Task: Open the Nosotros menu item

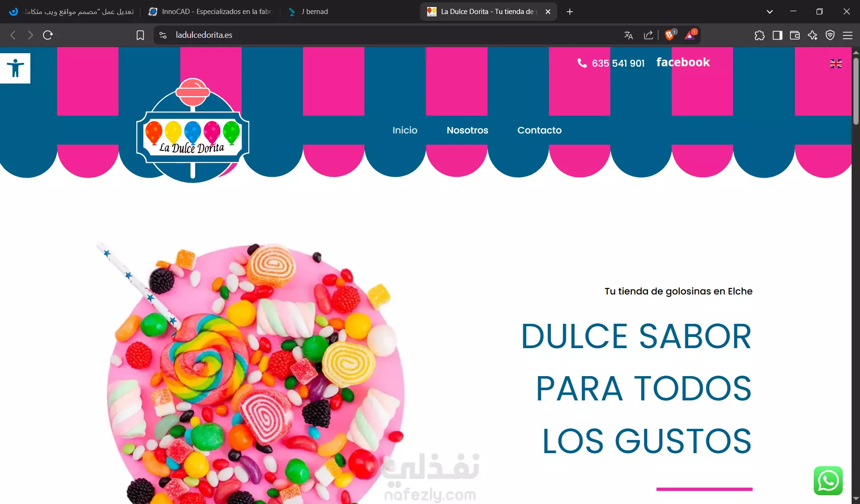Action: (x=467, y=130)
